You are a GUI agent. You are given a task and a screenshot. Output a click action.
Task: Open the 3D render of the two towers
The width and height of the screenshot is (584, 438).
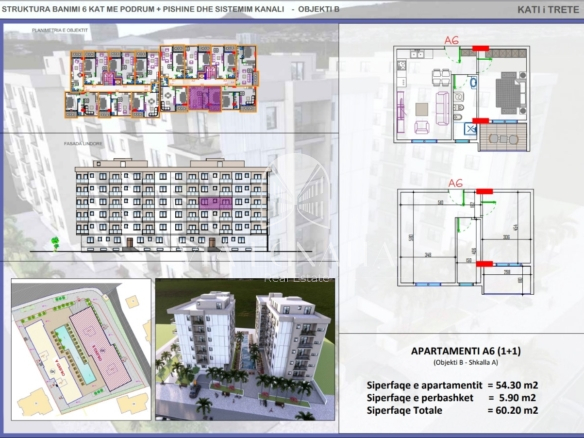245,349
